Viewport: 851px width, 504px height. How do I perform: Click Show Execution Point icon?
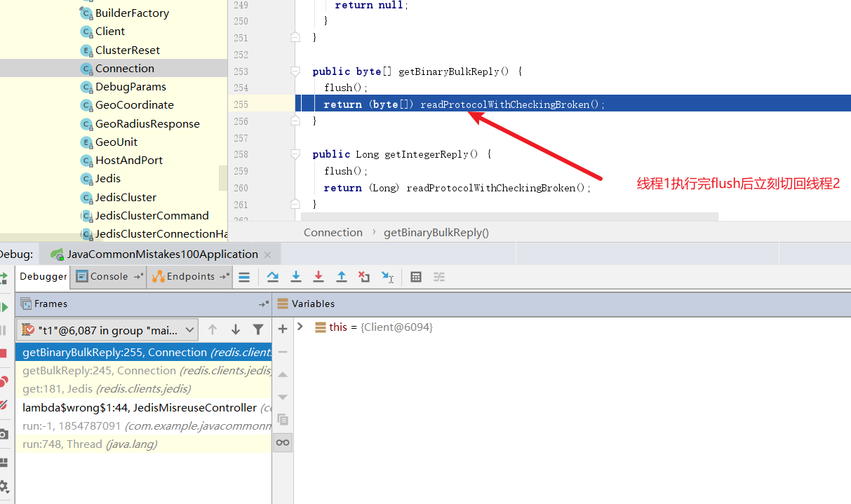pyautogui.click(x=244, y=277)
